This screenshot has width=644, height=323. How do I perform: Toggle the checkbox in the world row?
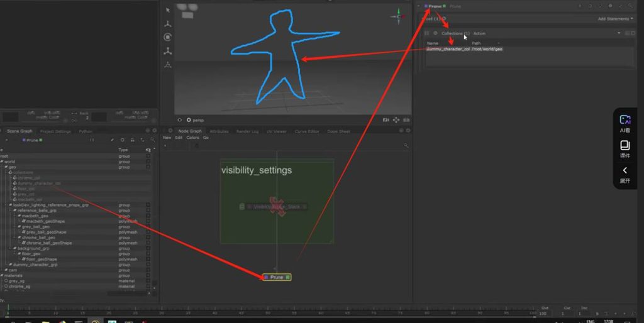[148, 161]
